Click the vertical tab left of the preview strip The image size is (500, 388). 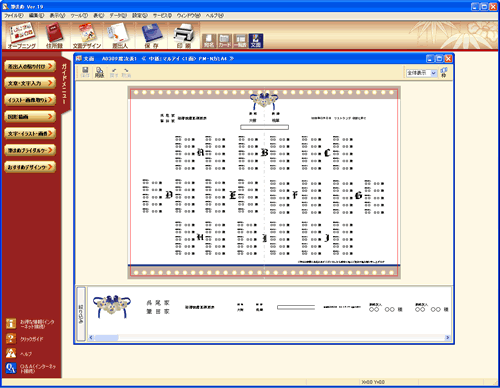tap(81, 313)
